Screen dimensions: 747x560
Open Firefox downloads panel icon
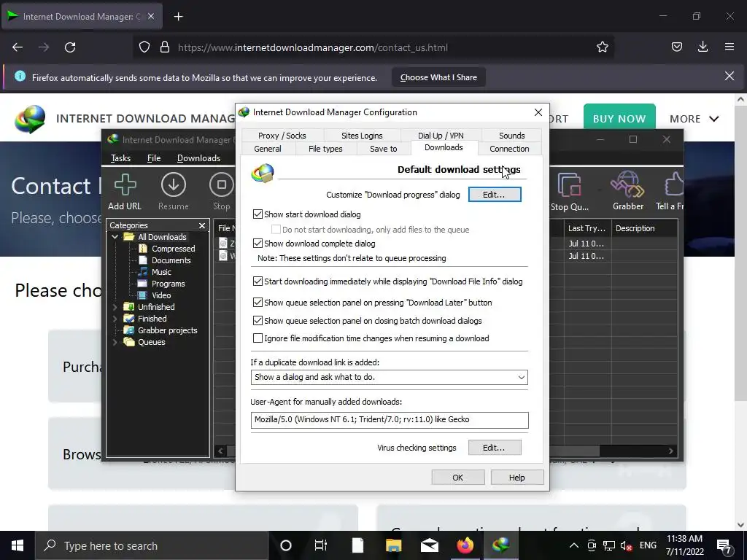703,47
